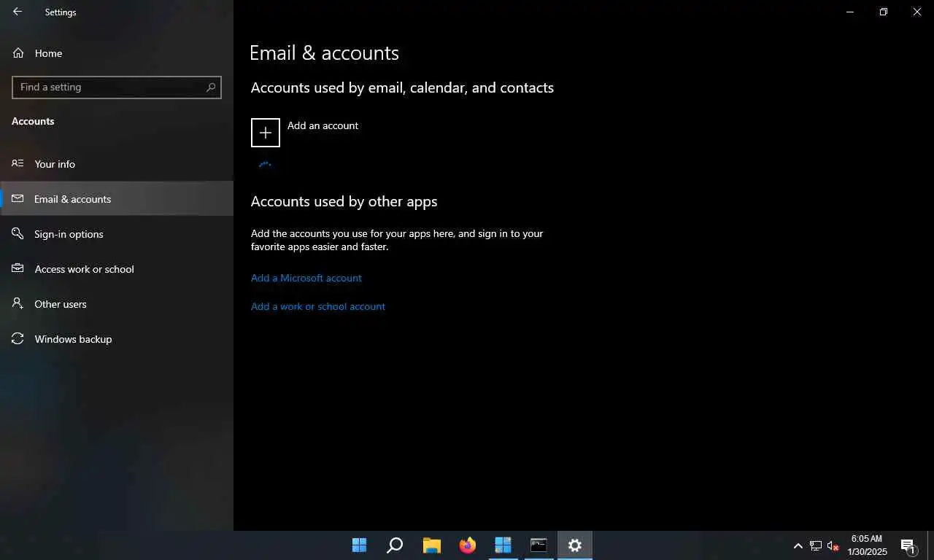Screen dimensions: 934x560
Task: Click the plus icon to add an account
Action: 266,133
